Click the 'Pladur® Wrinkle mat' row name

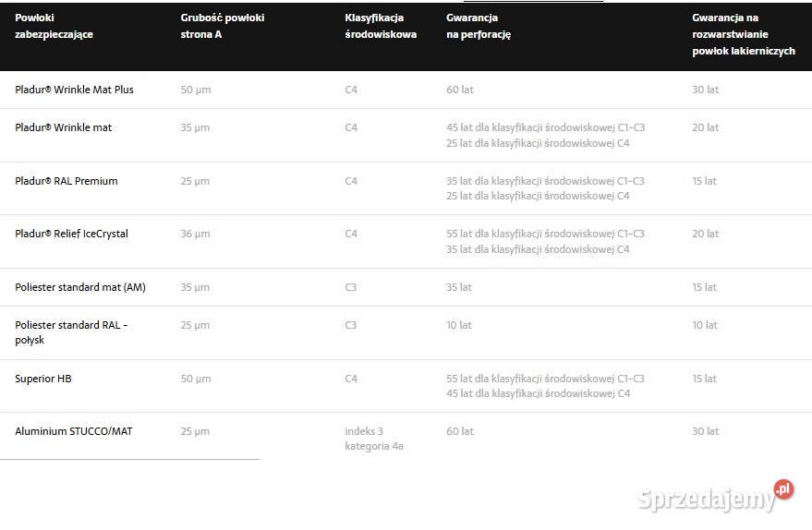click(x=63, y=127)
